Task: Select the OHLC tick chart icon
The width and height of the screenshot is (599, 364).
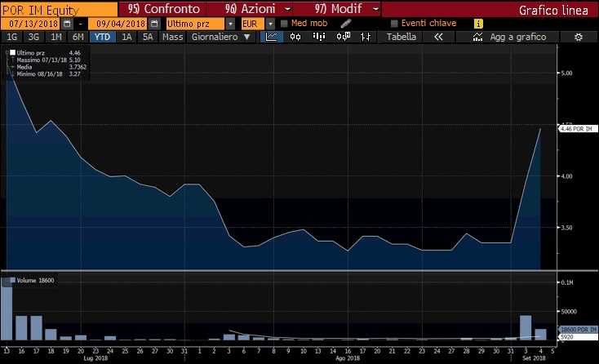Action: pos(366,37)
